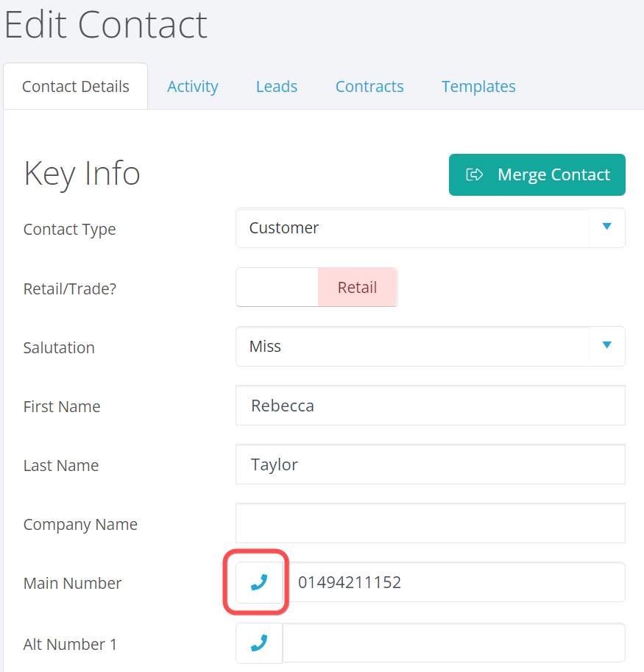This screenshot has height=672, width=644.
Task: Click the empty Company Name input
Action: click(x=430, y=523)
